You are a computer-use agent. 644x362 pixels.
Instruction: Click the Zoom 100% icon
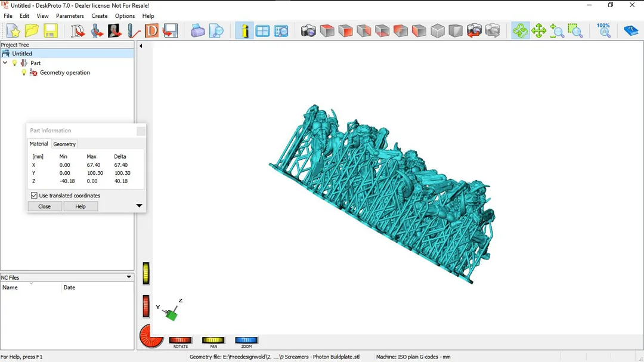tap(603, 31)
